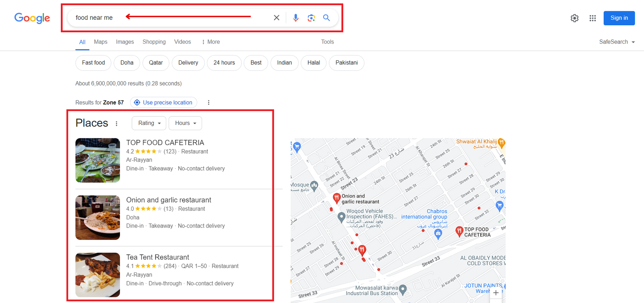This screenshot has height=303, width=644.
Task: Open the Tools menu
Action: 328,42
